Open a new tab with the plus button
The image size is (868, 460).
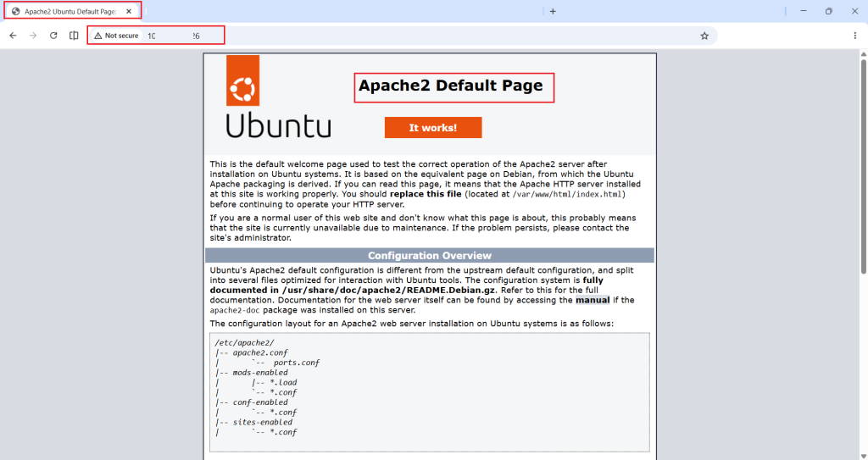click(x=553, y=11)
